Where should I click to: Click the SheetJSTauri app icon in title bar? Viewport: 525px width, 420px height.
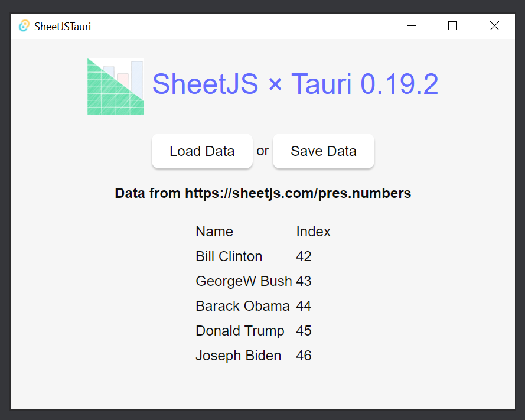pyautogui.click(x=24, y=26)
